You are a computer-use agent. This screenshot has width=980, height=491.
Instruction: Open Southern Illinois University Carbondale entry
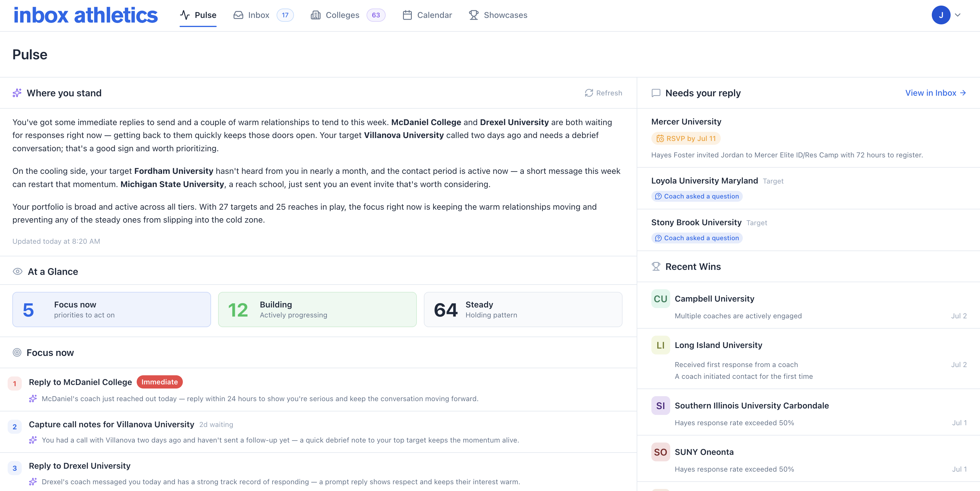[808, 412]
